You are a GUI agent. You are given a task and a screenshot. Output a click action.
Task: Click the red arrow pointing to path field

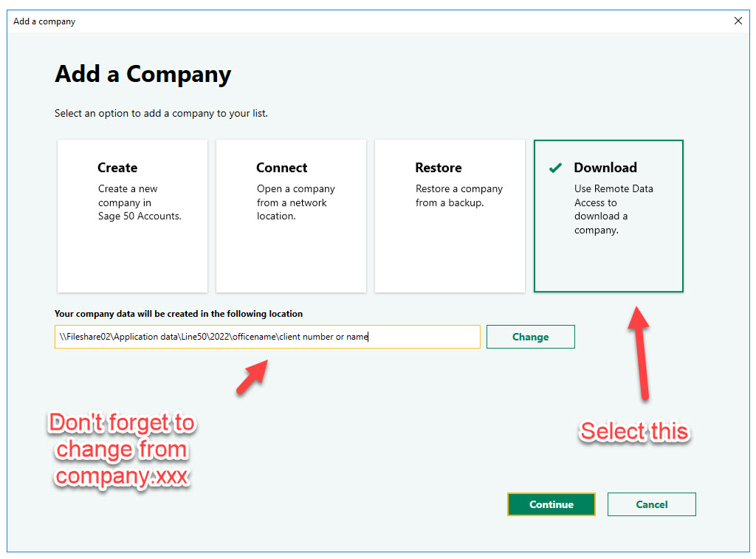click(252, 377)
